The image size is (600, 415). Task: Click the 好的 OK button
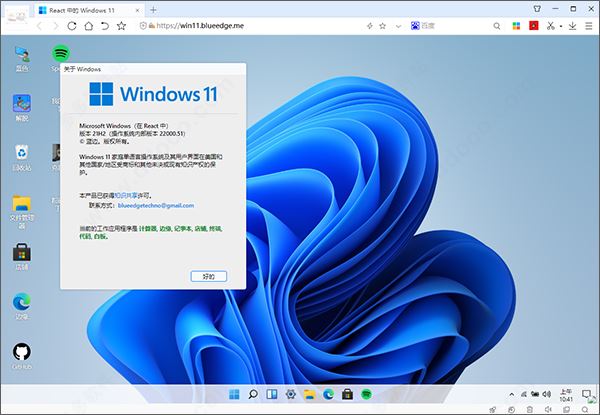[209, 277]
